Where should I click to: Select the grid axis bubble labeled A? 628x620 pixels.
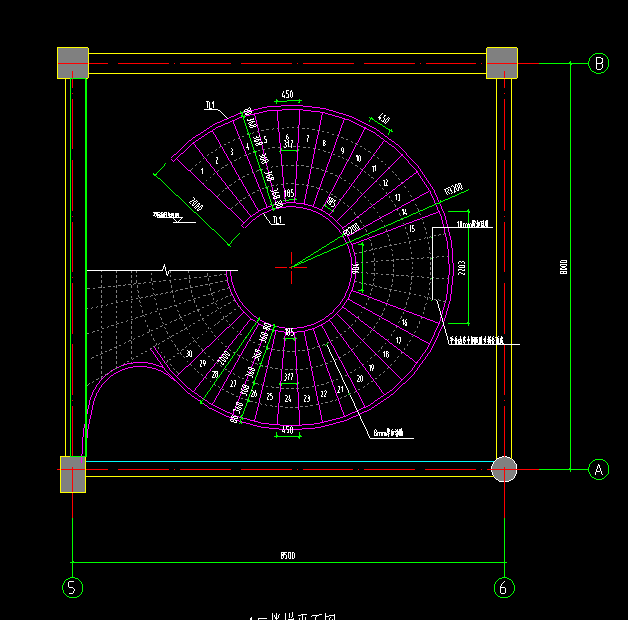[599, 469]
